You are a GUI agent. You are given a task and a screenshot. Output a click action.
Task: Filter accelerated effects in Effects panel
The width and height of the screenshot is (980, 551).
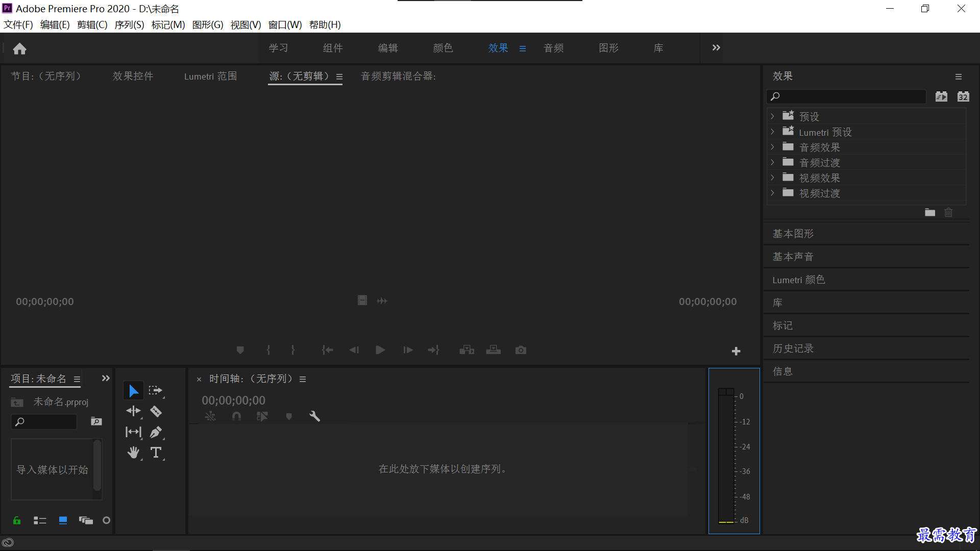tap(941, 97)
